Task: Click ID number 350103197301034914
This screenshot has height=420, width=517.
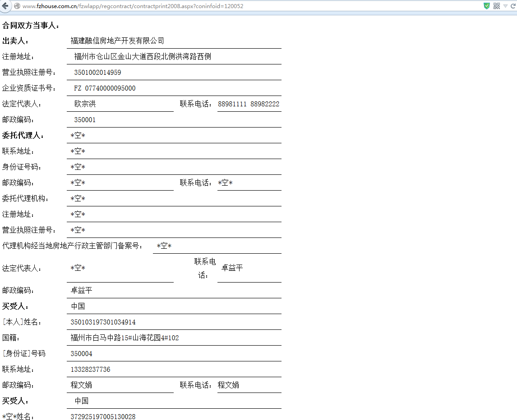Action: click(x=103, y=322)
